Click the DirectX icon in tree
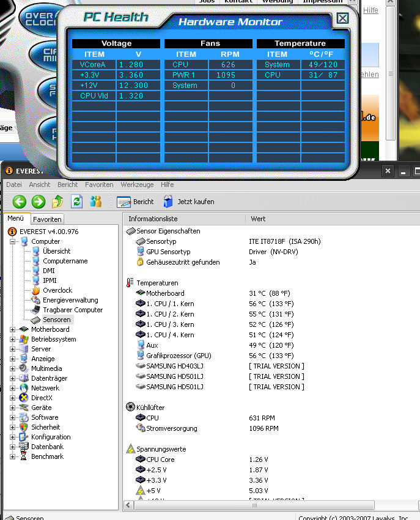Screen dimensions: 420x520 coord(24,398)
